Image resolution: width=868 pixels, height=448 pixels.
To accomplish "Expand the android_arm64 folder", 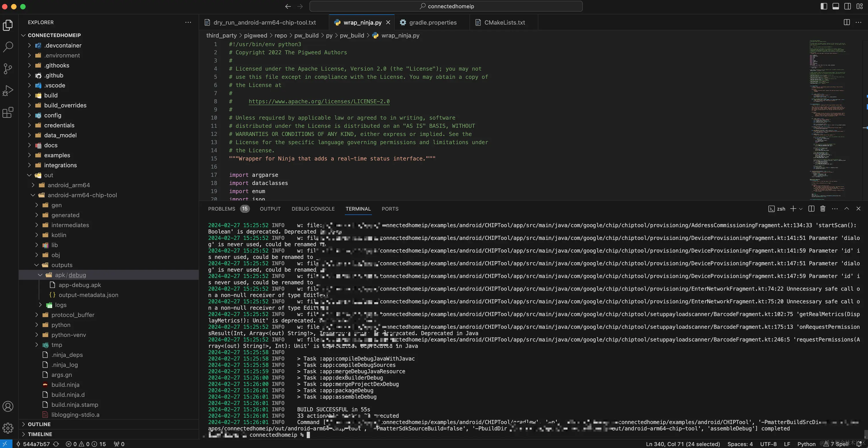I will coord(68,185).
